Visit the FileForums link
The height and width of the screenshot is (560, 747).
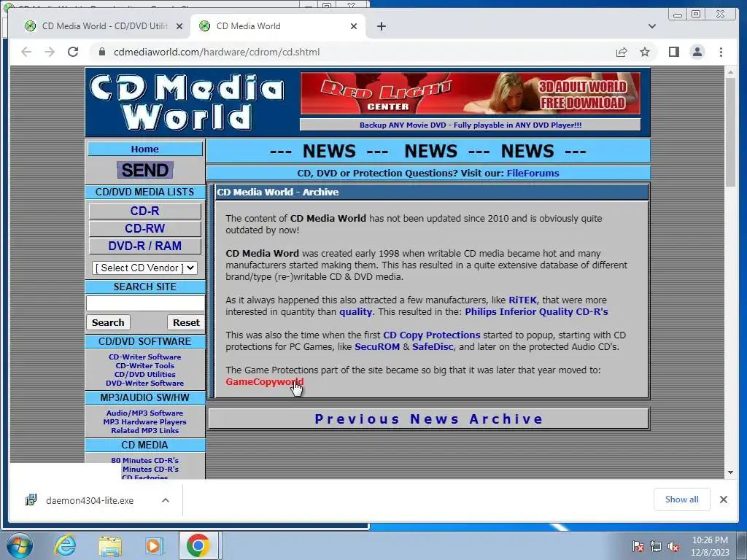(x=533, y=174)
